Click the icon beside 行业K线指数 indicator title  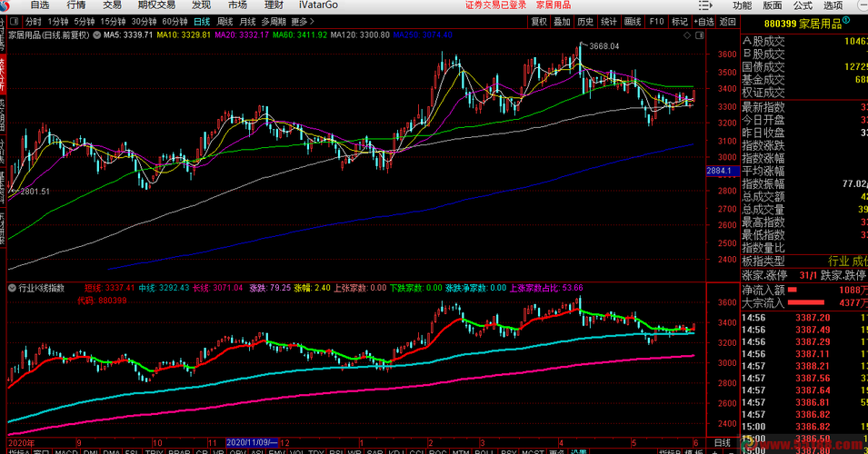pos(13,288)
